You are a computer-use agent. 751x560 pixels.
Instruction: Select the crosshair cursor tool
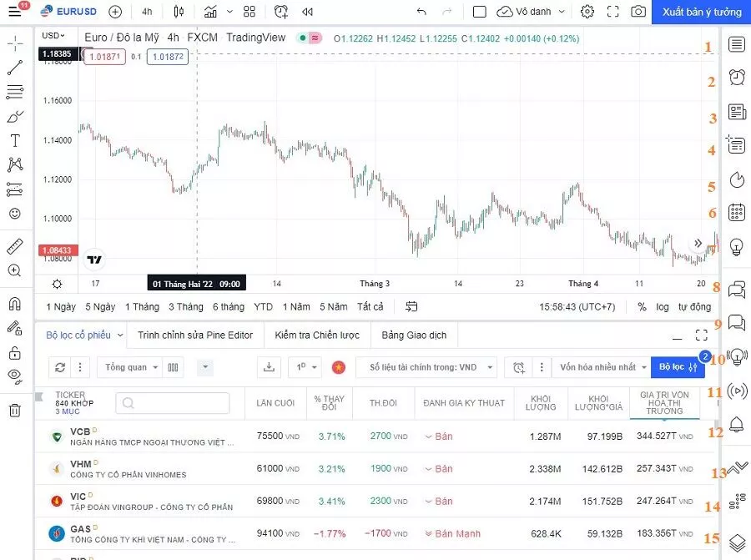[15, 43]
